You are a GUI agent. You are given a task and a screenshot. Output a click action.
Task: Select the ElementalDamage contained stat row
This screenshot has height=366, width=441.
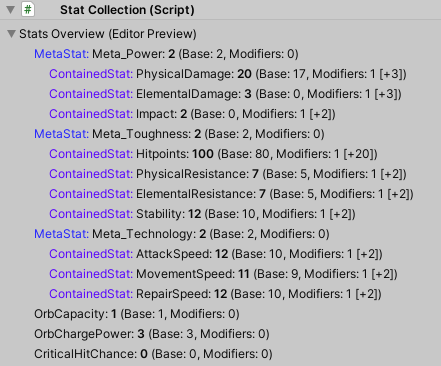pyautogui.click(x=225, y=94)
